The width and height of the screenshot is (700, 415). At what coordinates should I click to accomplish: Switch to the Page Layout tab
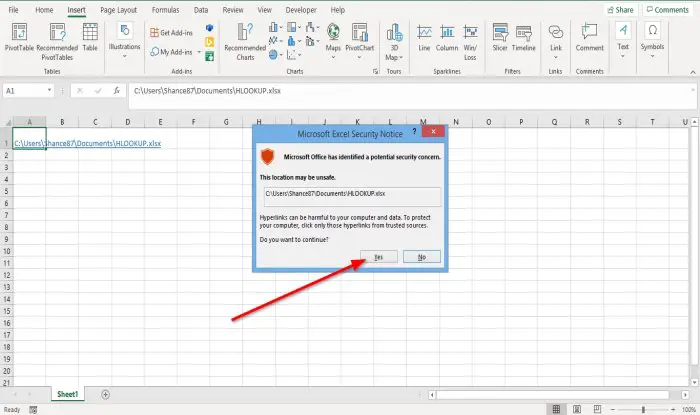pyautogui.click(x=118, y=10)
